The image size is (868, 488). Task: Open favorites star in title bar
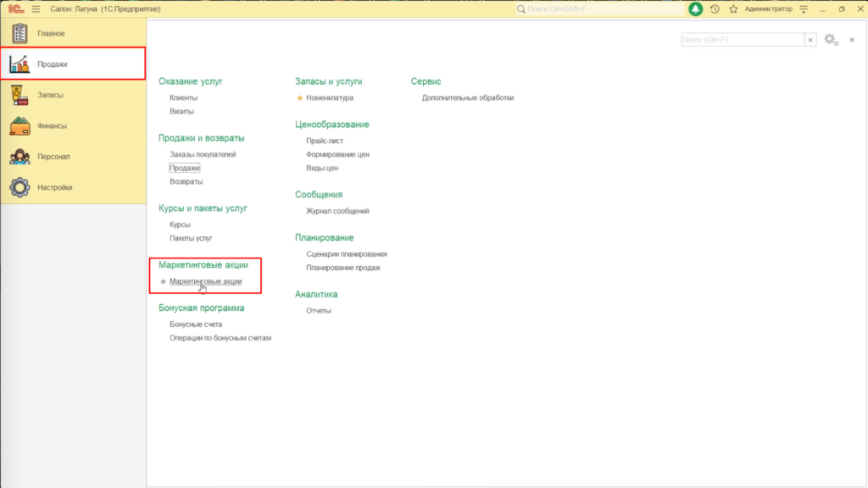[733, 8]
